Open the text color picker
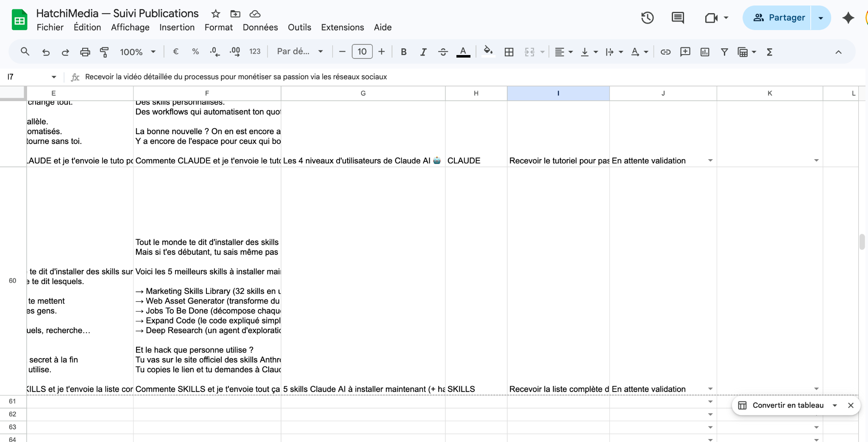This screenshot has width=868, height=442. pyautogui.click(x=463, y=52)
